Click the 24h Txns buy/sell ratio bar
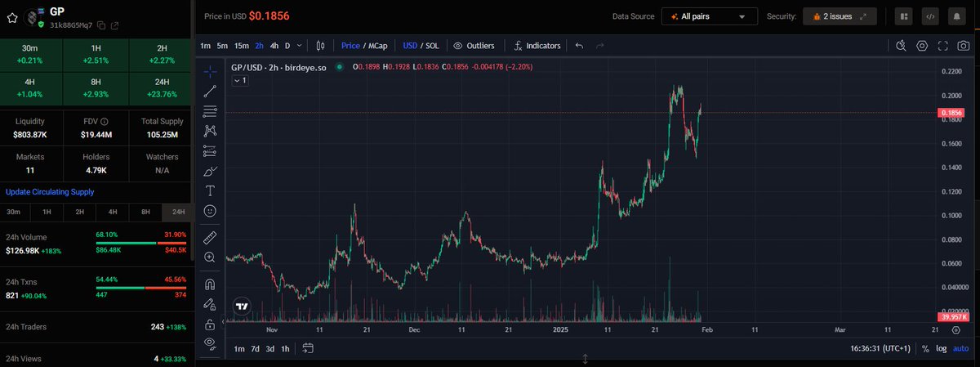980x367 pixels. coord(141,287)
